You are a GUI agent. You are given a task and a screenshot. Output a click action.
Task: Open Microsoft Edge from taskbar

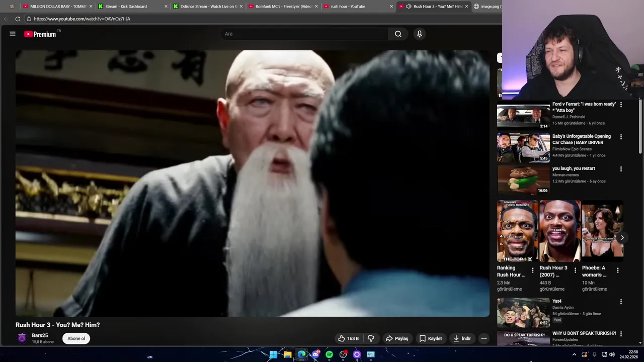[302, 354]
